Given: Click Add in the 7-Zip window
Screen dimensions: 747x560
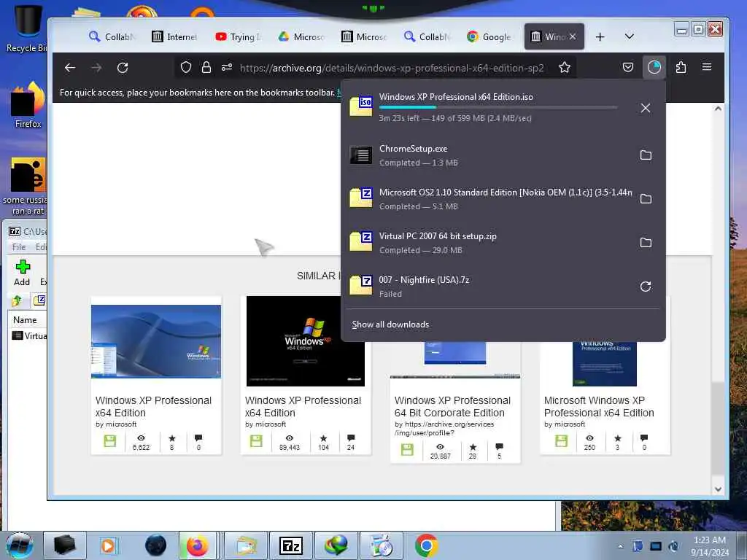Looking at the screenshot, I should pyautogui.click(x=22, y=273).
